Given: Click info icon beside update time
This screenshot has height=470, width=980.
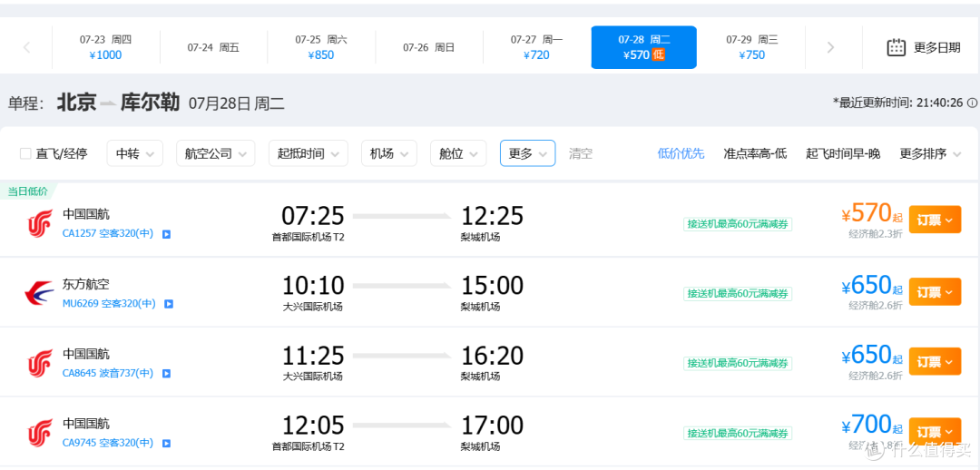Looking at the screenshot, I should click(x=972, y=103).
